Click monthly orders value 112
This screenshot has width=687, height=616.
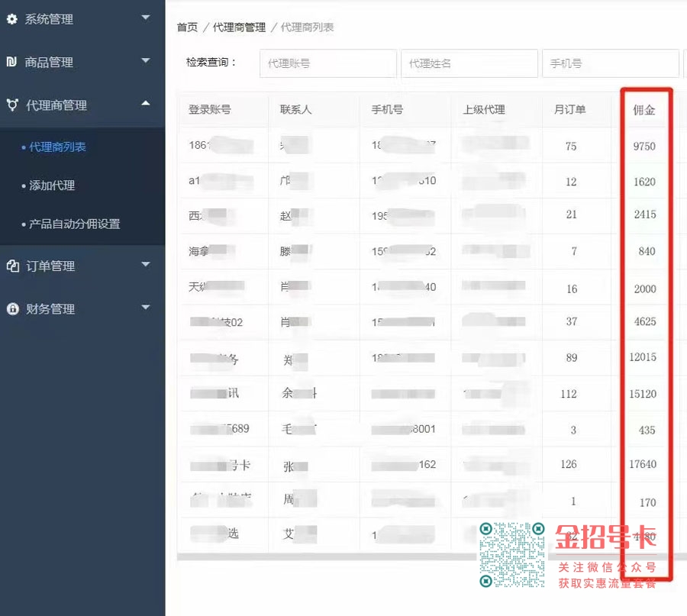(x=569, y=394)
